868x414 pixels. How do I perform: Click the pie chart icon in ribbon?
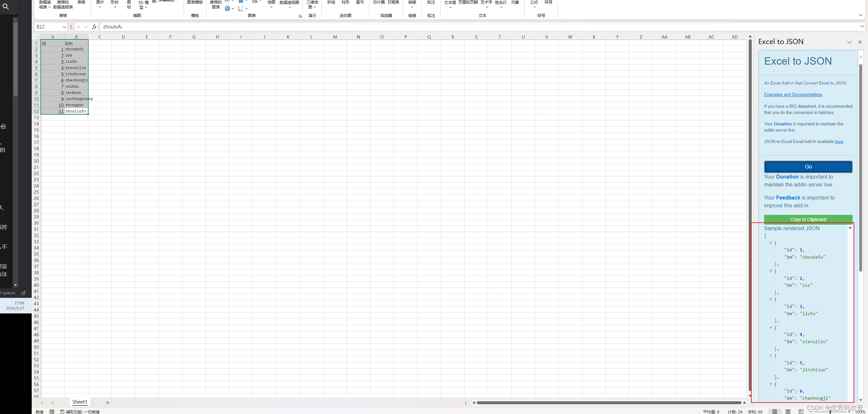tap(227, 8)
